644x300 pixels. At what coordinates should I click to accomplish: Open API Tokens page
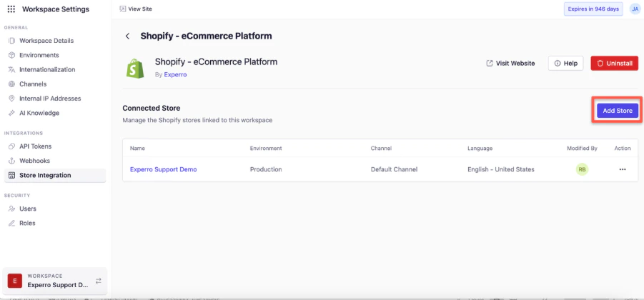click(34, 146)
